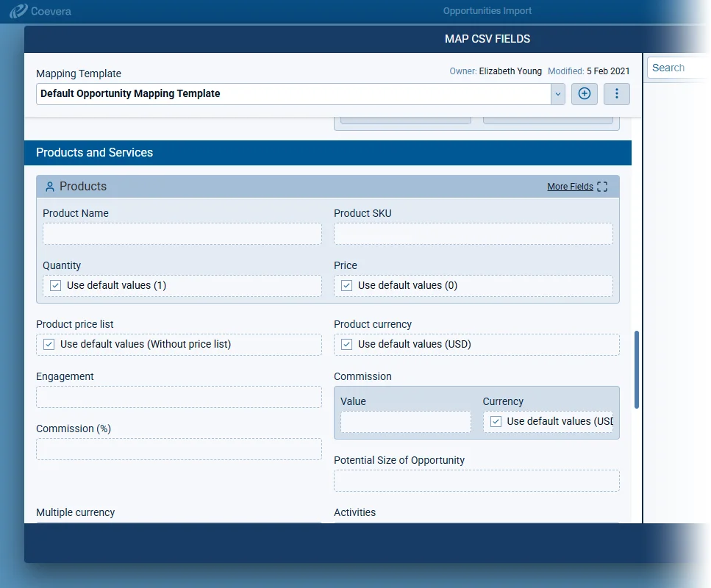Click the Potential Size of Opportunity field
711x588 pixels.
pyautogui.click(x=476, y=481)
